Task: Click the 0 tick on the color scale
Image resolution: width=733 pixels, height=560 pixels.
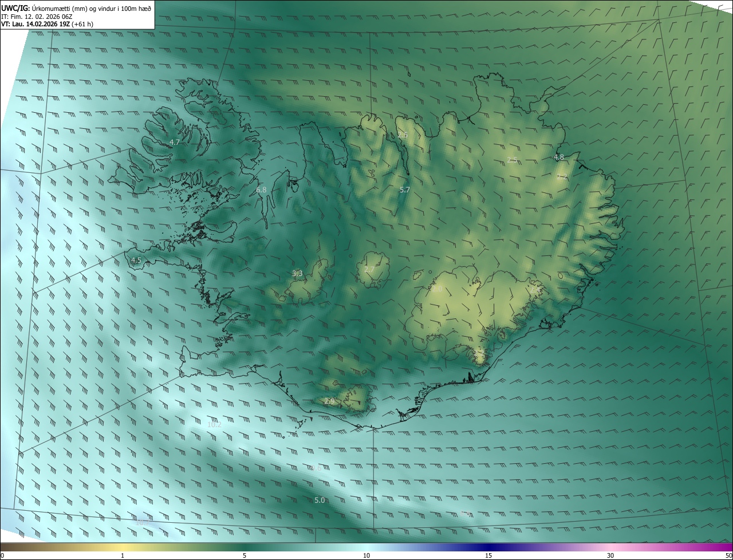Action: pos(2,555)
